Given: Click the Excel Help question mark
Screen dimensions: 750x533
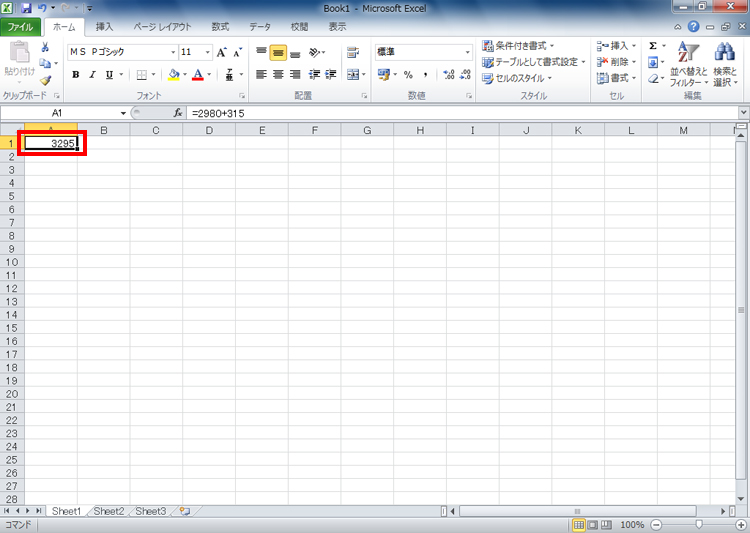Looking at the screenshot, I should pos(693,27).
